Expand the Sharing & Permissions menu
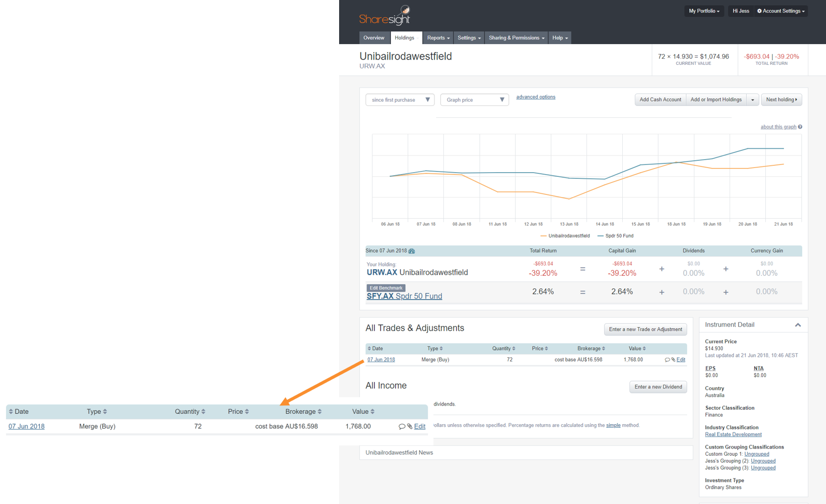Image resolution: width=826 pixels, height=504 pixels. coord(516,38)
